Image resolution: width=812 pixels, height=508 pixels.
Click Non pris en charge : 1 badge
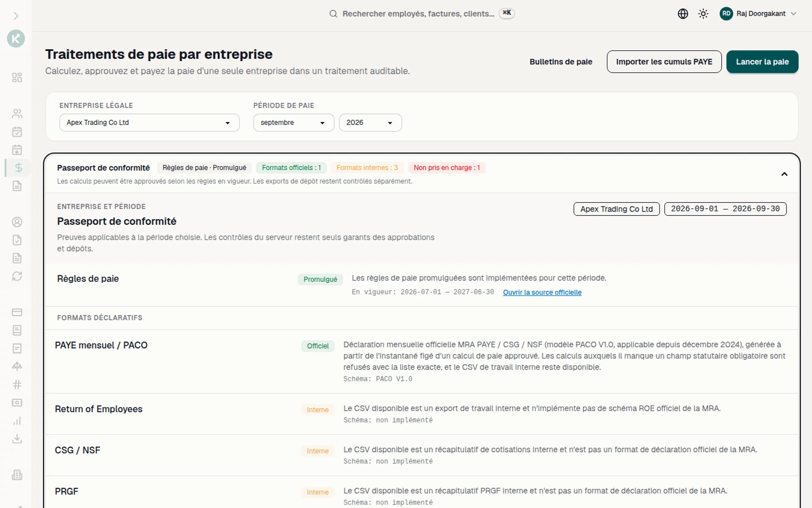pyautogui.click(x=447, y=168)
